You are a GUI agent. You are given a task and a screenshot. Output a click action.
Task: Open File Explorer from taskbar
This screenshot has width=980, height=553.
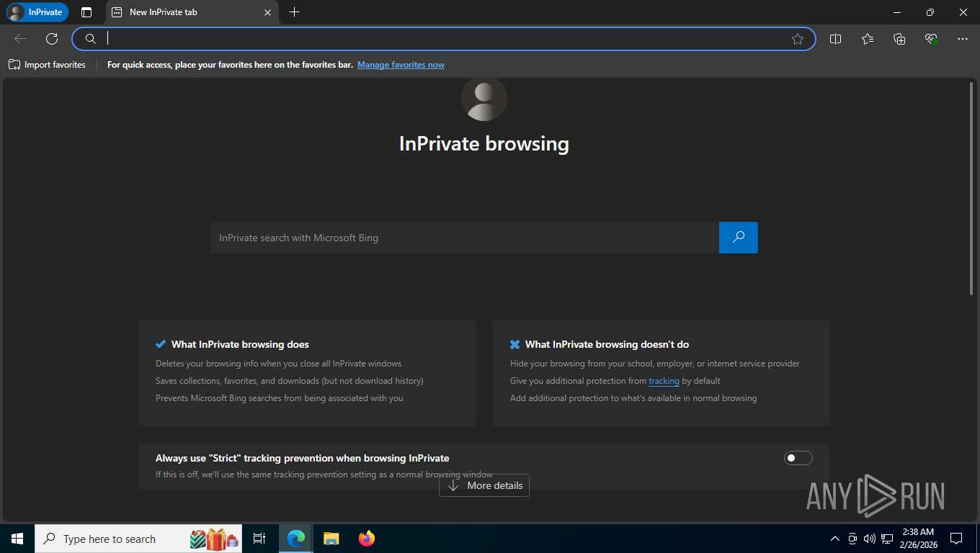(331, 539)
